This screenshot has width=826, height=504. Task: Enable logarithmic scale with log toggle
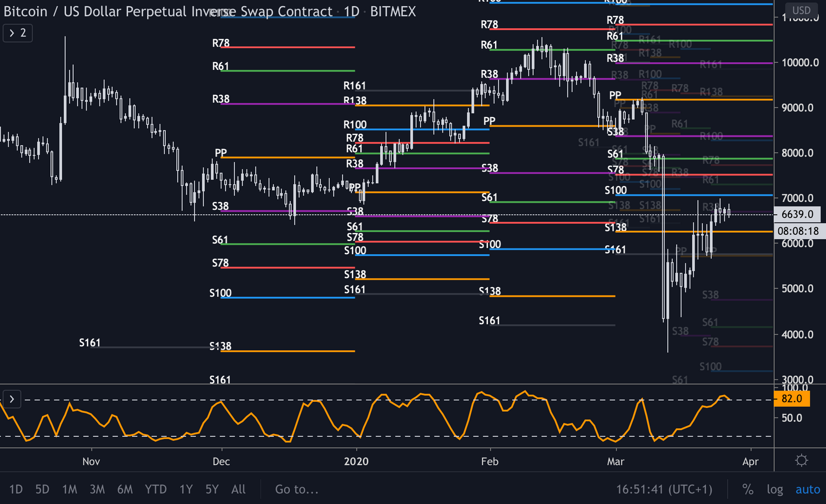(x=775, y=489)
